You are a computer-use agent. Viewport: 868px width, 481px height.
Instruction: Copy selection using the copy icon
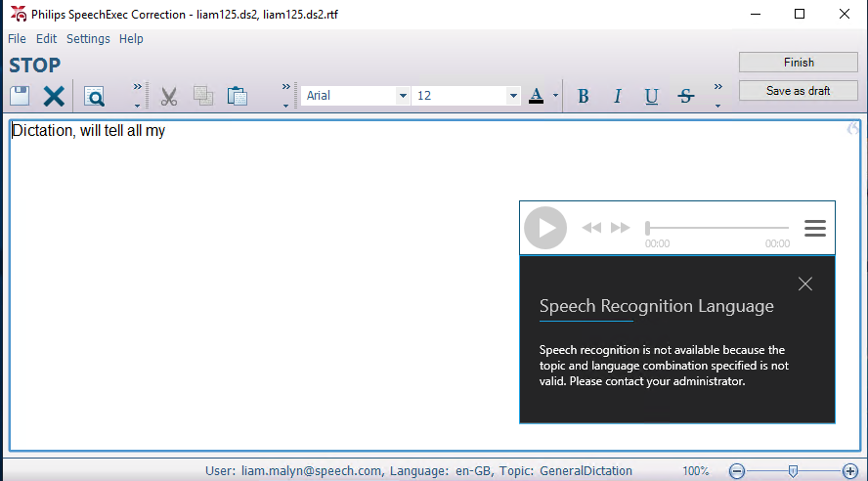(x=203, y=96)
